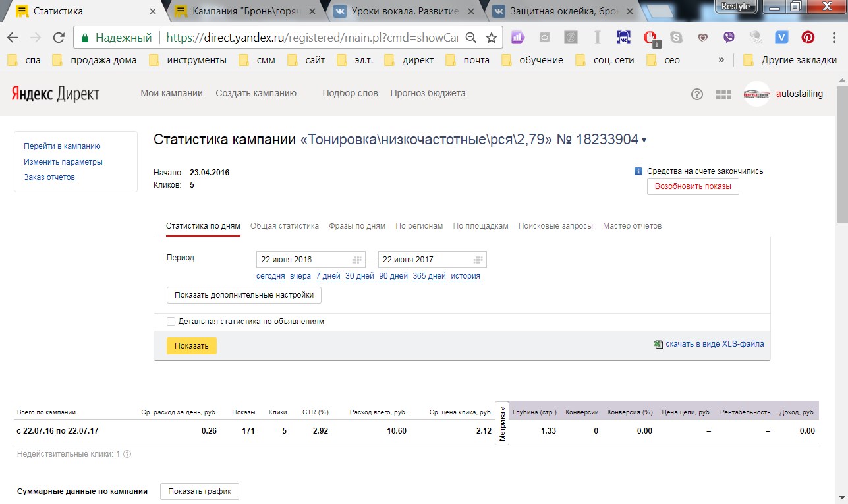Screen dimensions: 848x504
Task: Open the 'обучение' bookmarks folder
Action: (x=532, y=60)
